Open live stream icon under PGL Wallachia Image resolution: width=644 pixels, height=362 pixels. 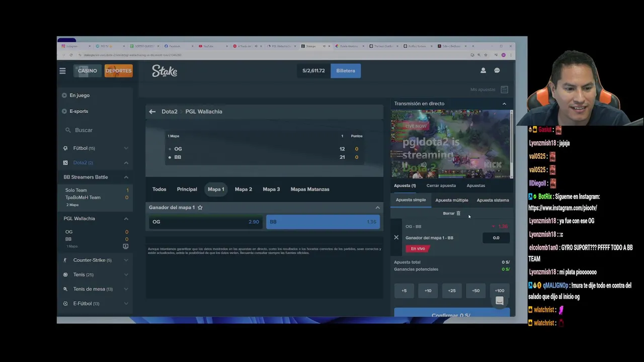click(126, 246)
